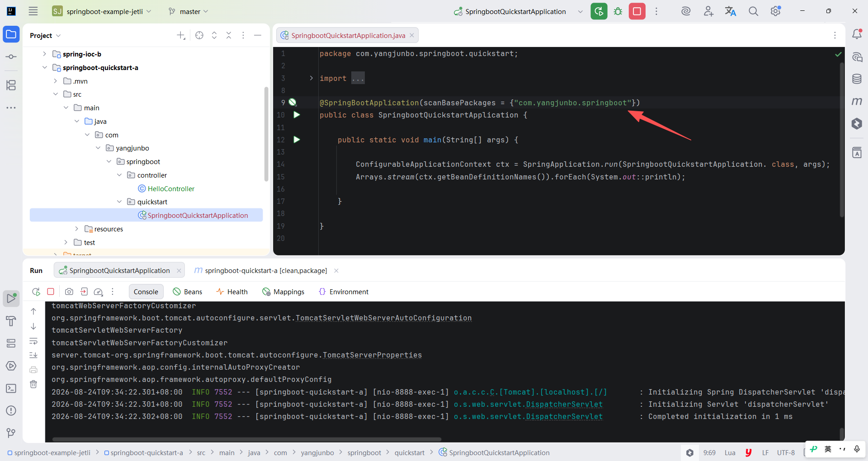Open the Run tool window icon
The width and height of the screenshot is (868, 461).
coord(11,298)
